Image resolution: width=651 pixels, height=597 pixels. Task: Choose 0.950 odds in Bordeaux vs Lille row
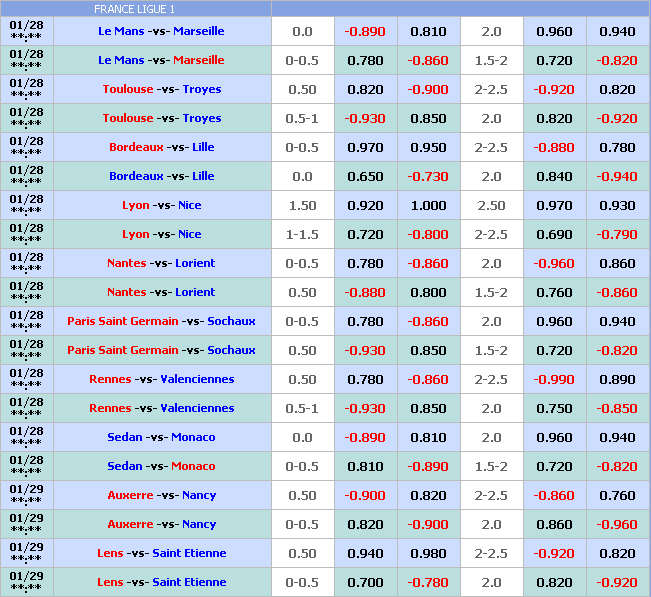tap(428, 147)
